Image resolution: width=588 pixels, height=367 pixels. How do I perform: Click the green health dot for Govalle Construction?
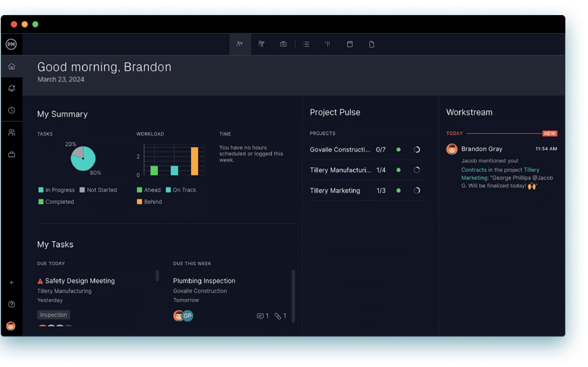click(399, 150)
